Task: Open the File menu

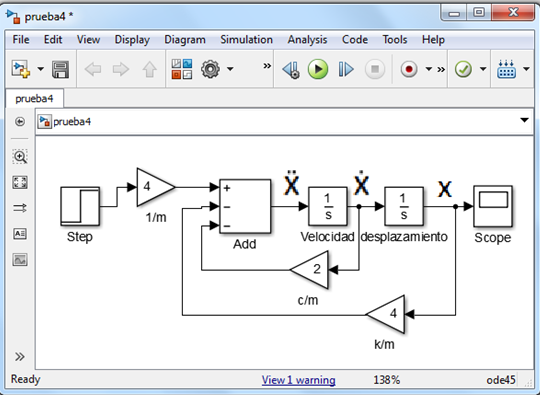Action: [21, 40]
